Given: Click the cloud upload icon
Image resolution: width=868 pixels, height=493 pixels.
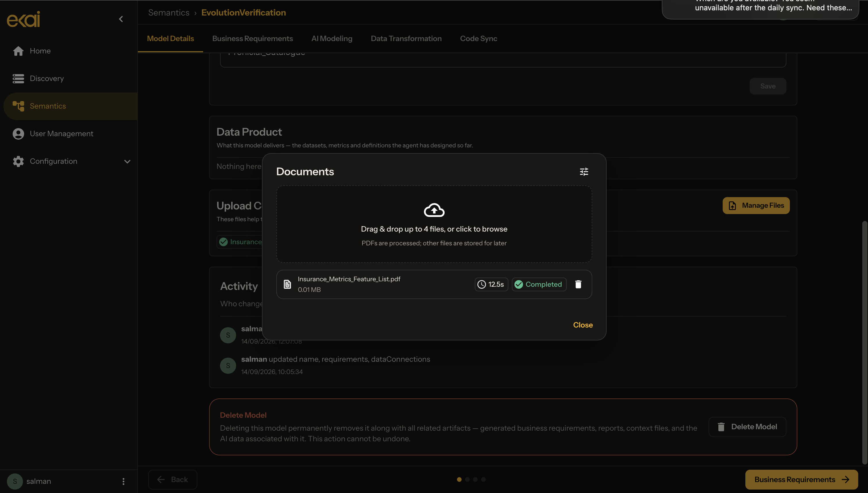Looking at the screenshot, I should pyautogui.click(x=434, y=210).
